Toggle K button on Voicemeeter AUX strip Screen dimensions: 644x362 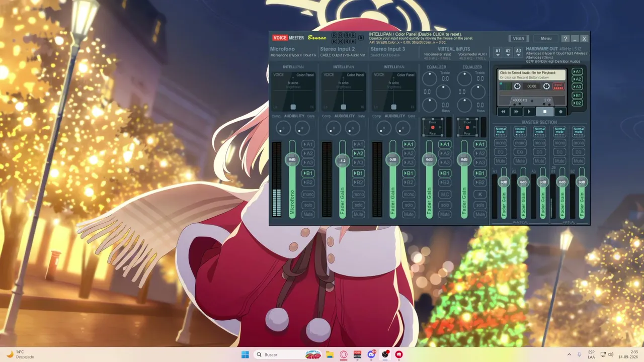[x=480, y=195]
